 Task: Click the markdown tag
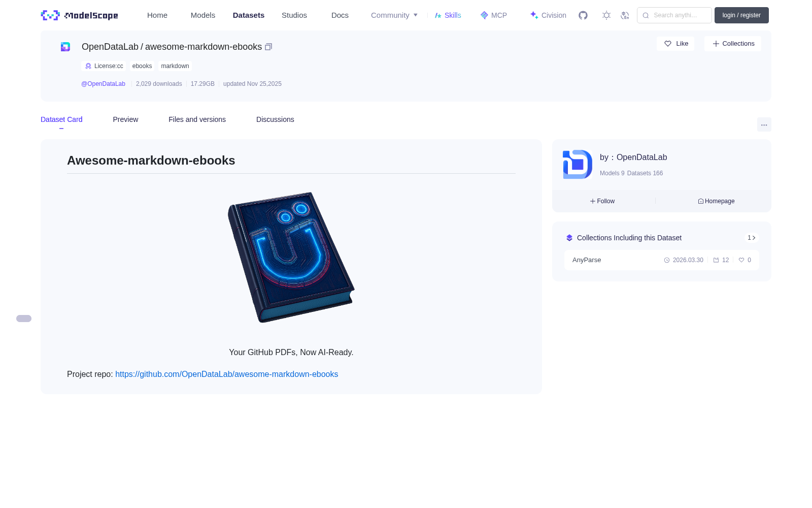coord(175,66)
